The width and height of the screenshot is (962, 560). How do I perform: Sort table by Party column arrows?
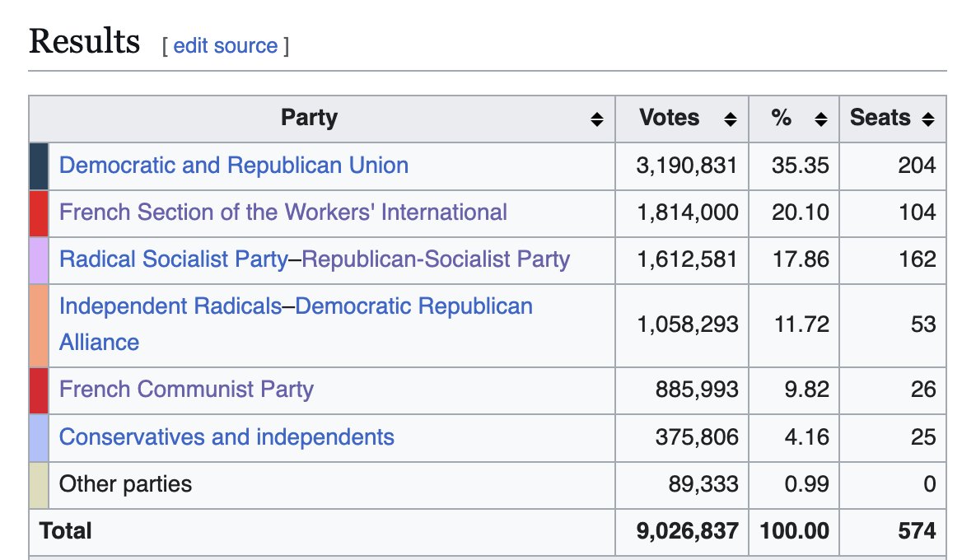coord(596,119)
